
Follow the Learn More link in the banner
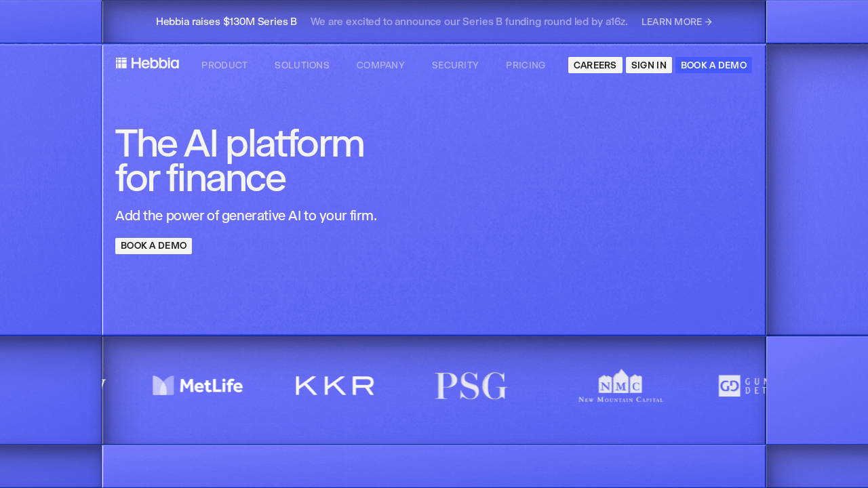676,22
